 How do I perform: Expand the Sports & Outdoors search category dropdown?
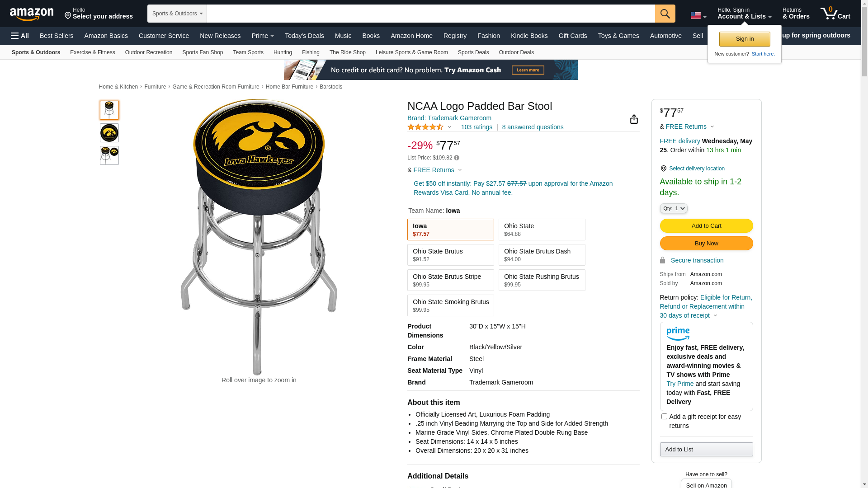click(177, 14)
